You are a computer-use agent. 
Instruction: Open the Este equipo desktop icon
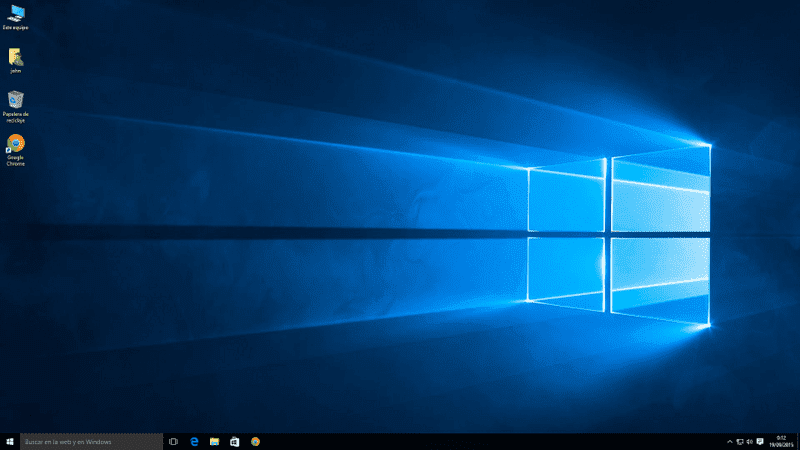tap(15, 17)
